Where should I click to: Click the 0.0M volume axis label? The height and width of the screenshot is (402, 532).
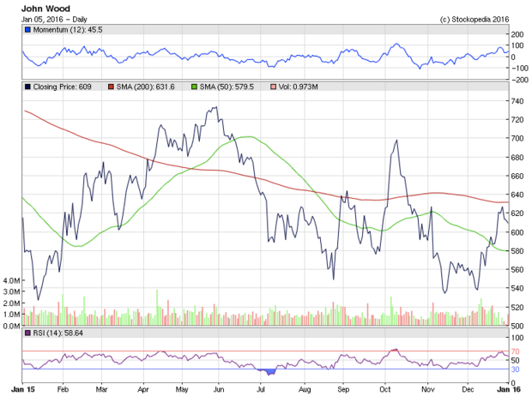pyautogui.click(x=11, y=326)
